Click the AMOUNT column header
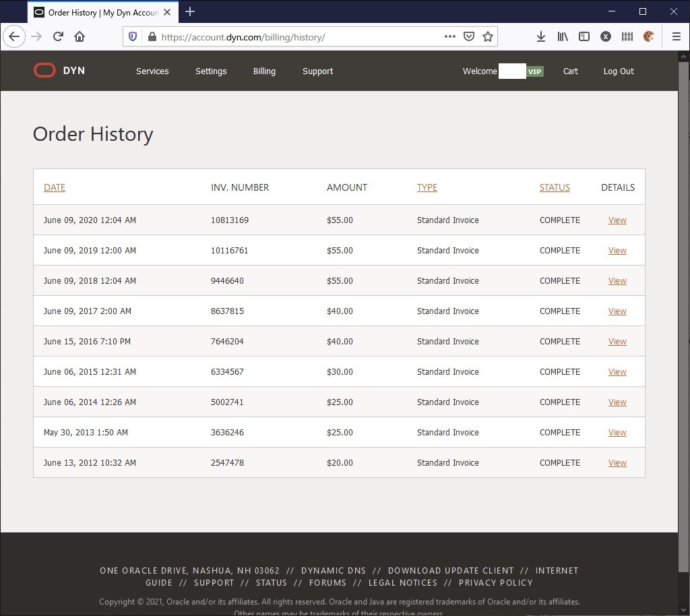This screenshot has width=690, height=616. coord(347,187)
